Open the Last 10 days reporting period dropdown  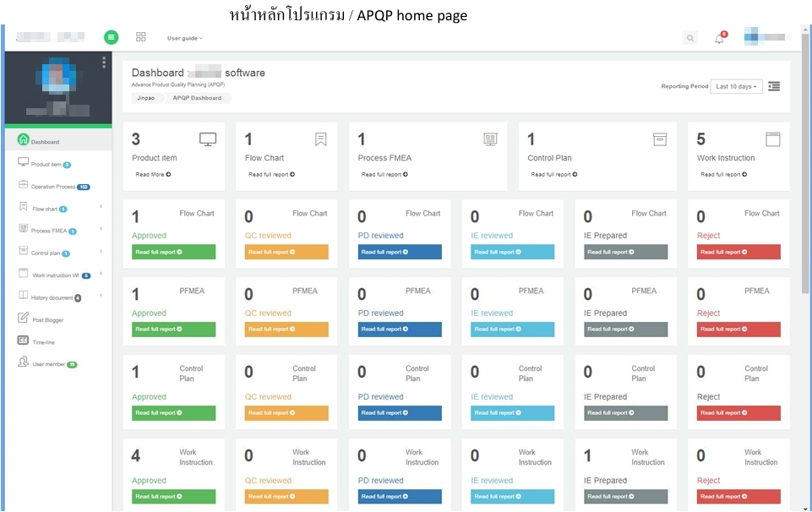click(x=736, y=86)
